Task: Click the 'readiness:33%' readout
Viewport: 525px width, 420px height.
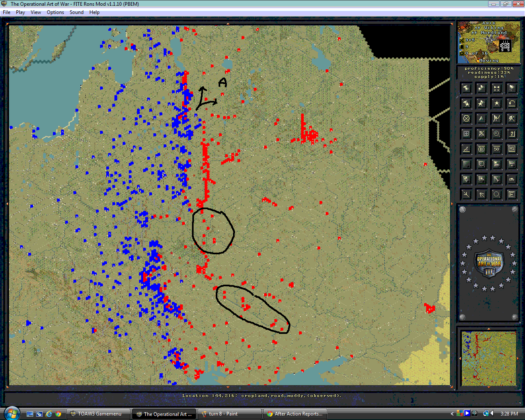Action: pyautogui.click(x=489, y=73)
